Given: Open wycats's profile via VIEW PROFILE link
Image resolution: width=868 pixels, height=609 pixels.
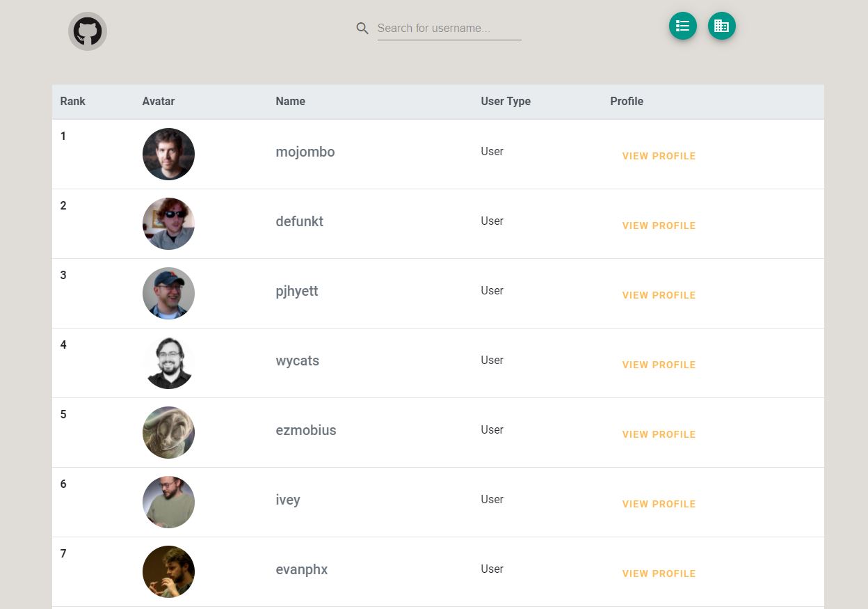Looking at the screenshot, I should pyautogui.click(x=659, y=365).
